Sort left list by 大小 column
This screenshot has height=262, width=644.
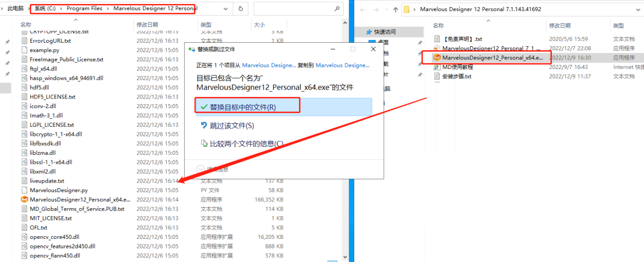coord(259,24)
